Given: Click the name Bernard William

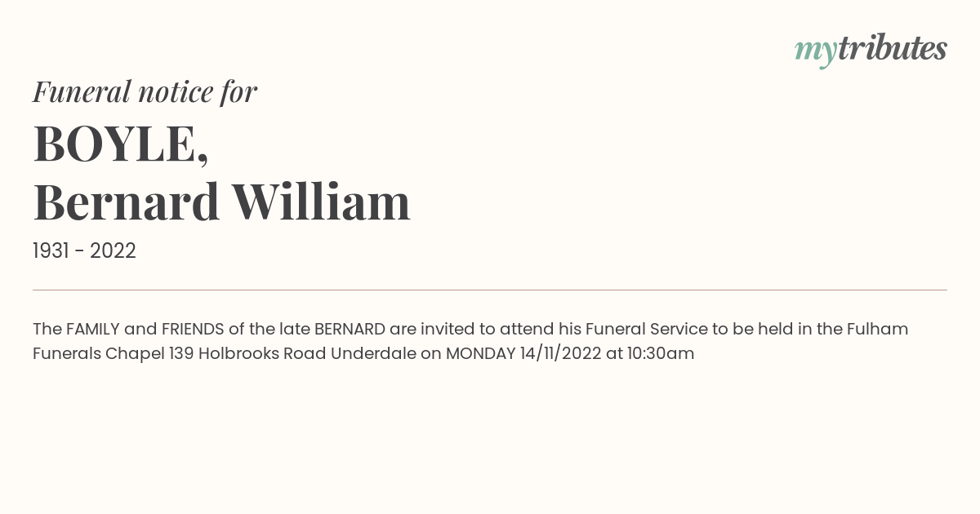Looking at the screenshot, I should pos(221,202).
